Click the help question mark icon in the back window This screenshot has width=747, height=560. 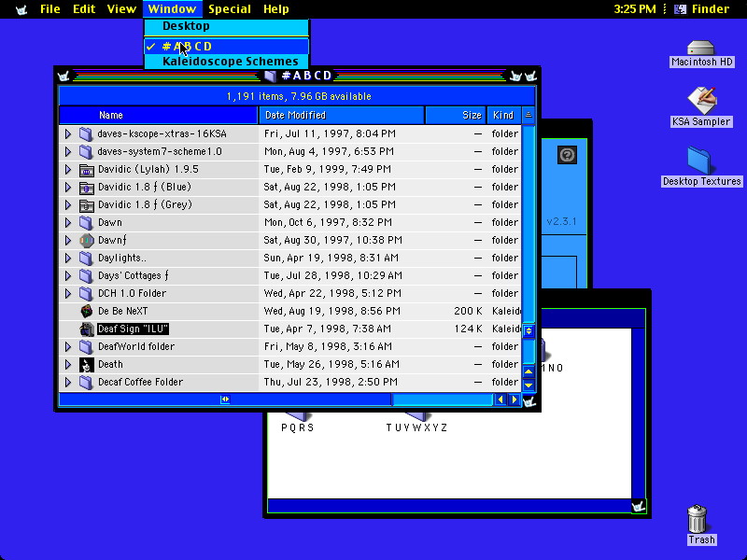(567, 155)
